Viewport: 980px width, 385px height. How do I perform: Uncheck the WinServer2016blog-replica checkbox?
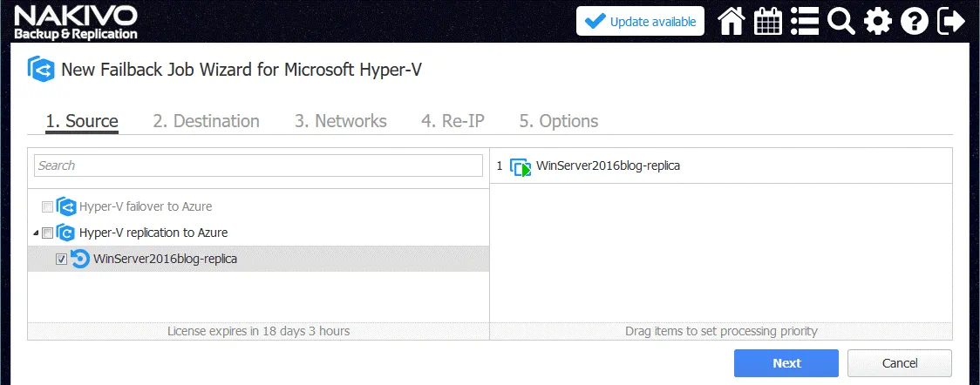(61, 260)
